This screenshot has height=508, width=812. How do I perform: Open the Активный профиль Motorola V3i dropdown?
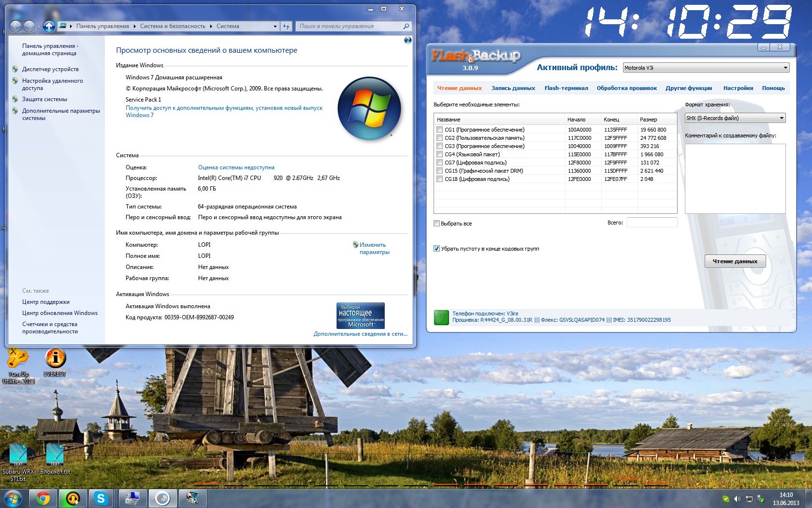(x=706, y=68)
